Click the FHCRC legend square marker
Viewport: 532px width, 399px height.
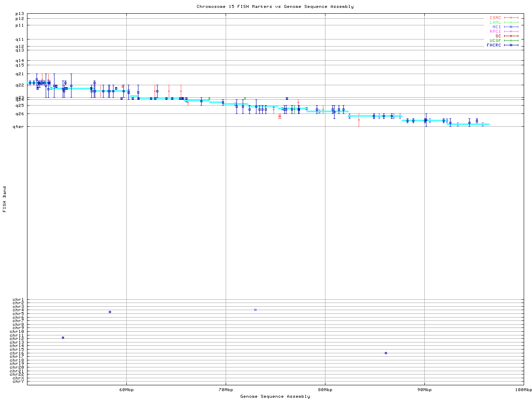(x=511, y=45)
